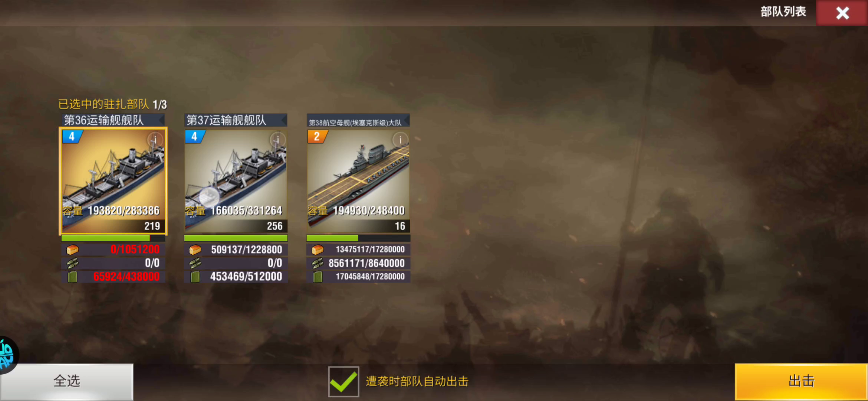Screen dimensions: 868x401
Task: Click bread food icon under 第36运输舰舰队
Action: tap(72, 250)
